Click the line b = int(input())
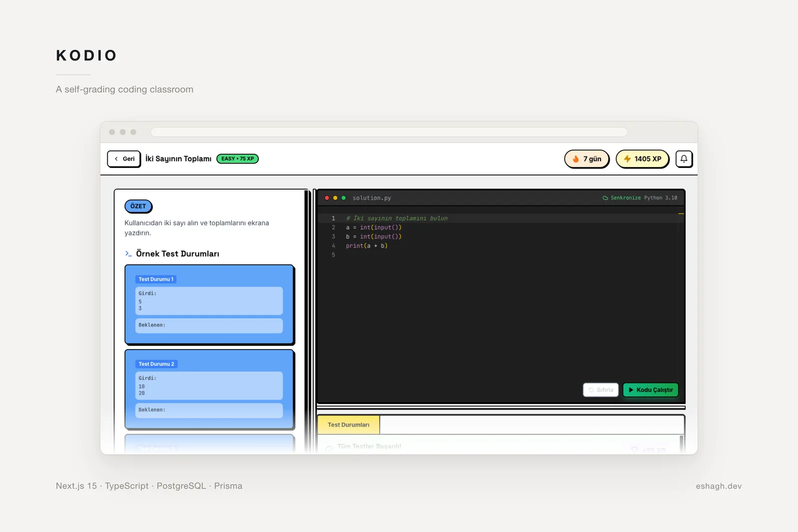798x532 pixels. [374, 237]
